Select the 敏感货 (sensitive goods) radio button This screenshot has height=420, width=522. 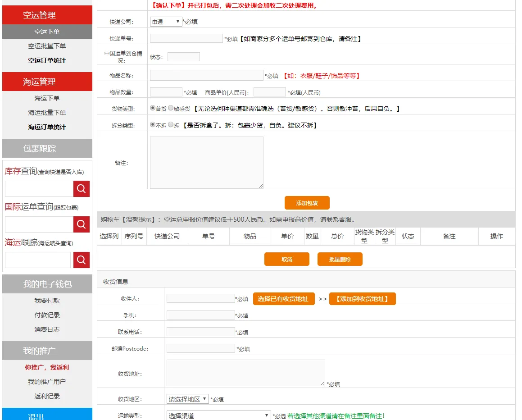click(x=170, y=108)
